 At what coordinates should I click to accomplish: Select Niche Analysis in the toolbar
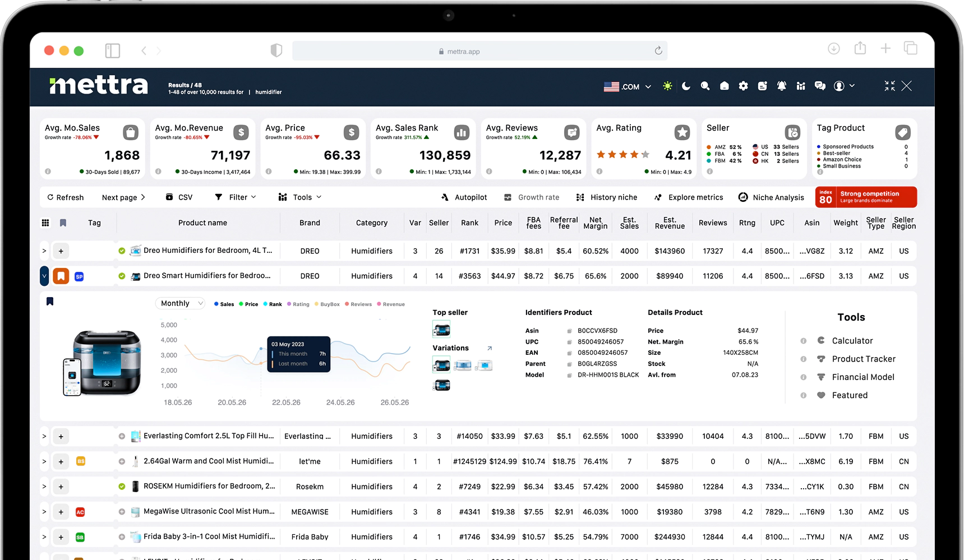click(771, 197)
